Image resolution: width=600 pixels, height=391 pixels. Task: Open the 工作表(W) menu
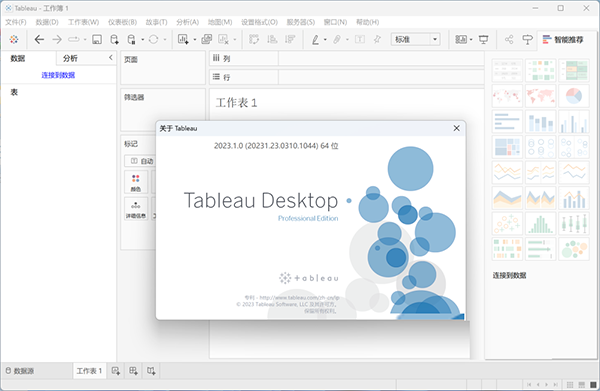click(83, 22)
